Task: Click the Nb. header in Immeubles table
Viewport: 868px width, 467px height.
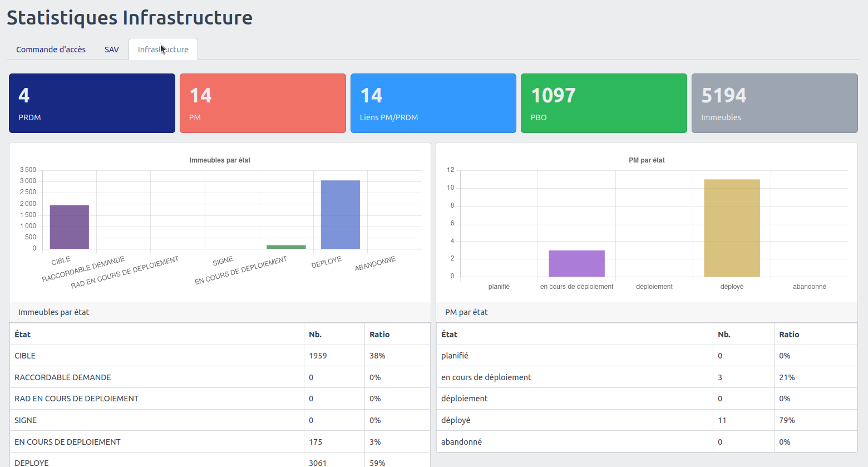Action: coord(315,335)
